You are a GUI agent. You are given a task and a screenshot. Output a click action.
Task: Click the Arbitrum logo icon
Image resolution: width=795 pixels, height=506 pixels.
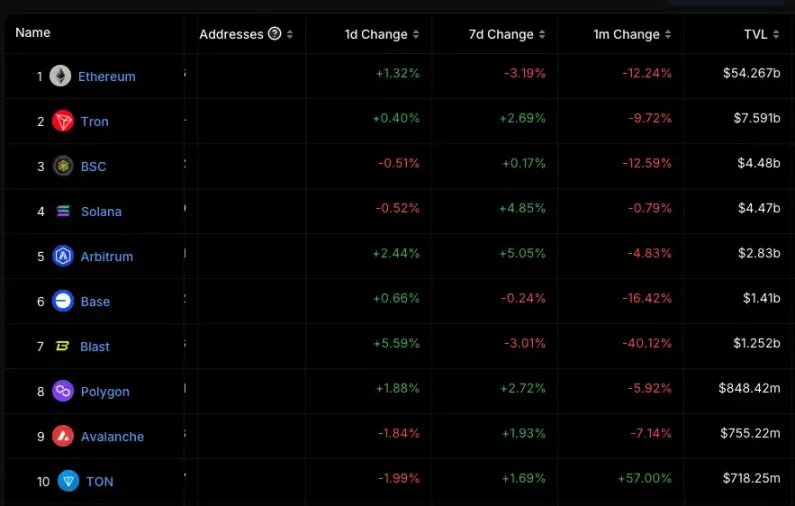[63, 256]
